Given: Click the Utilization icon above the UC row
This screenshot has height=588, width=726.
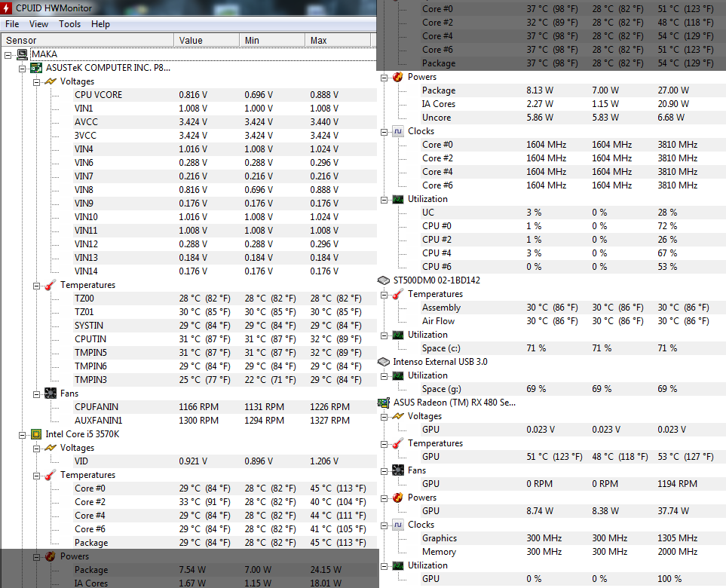Looking at the screenshot, I should tap(398, 199).
